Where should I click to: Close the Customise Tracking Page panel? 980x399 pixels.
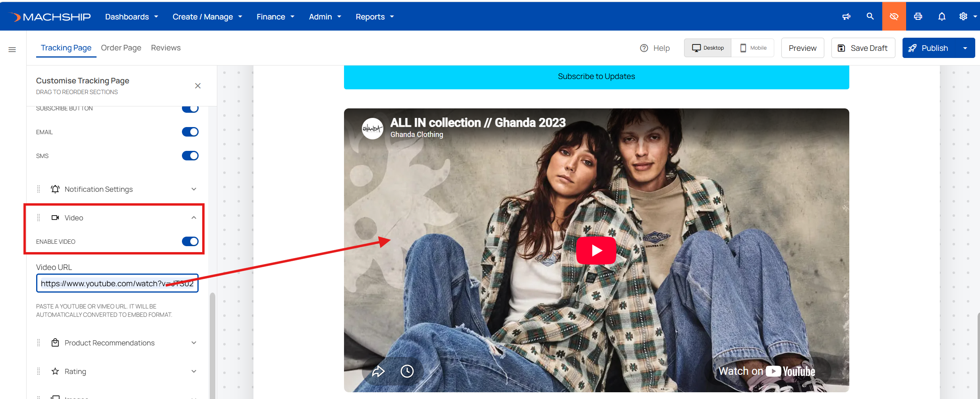tap(198, 86)
